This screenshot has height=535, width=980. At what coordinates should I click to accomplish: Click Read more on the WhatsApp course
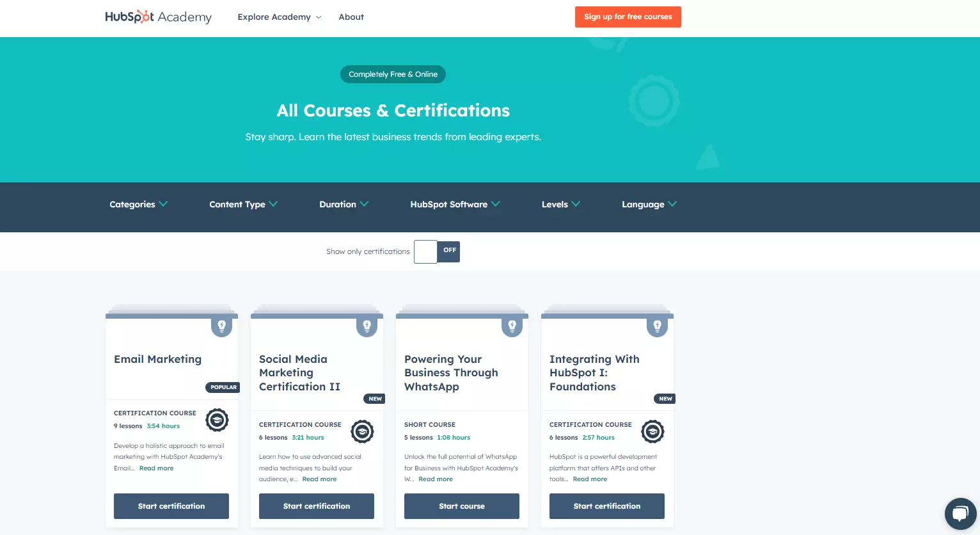tap(435, 479)
